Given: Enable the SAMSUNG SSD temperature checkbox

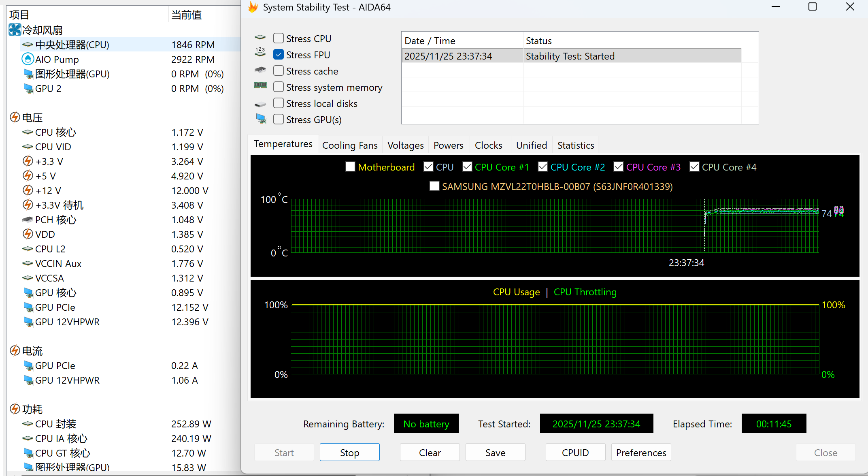Looking at the screenshot, I should 434,186.
